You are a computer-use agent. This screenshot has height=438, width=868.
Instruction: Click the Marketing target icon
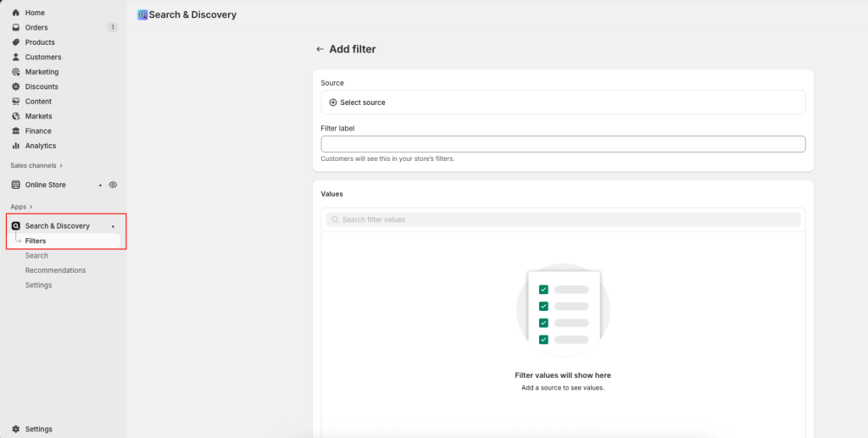pyautogui.click(x=15, y=72)
